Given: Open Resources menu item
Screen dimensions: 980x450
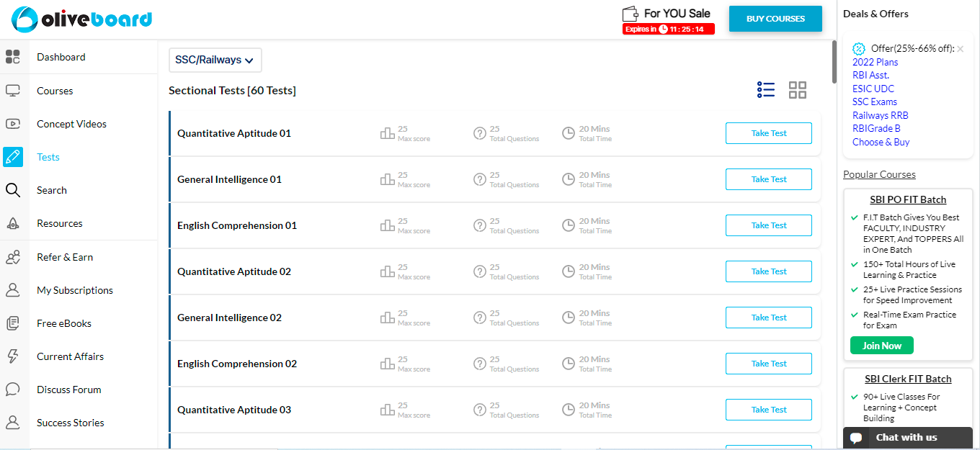Looking at the screenshot, I should [60, 223].
